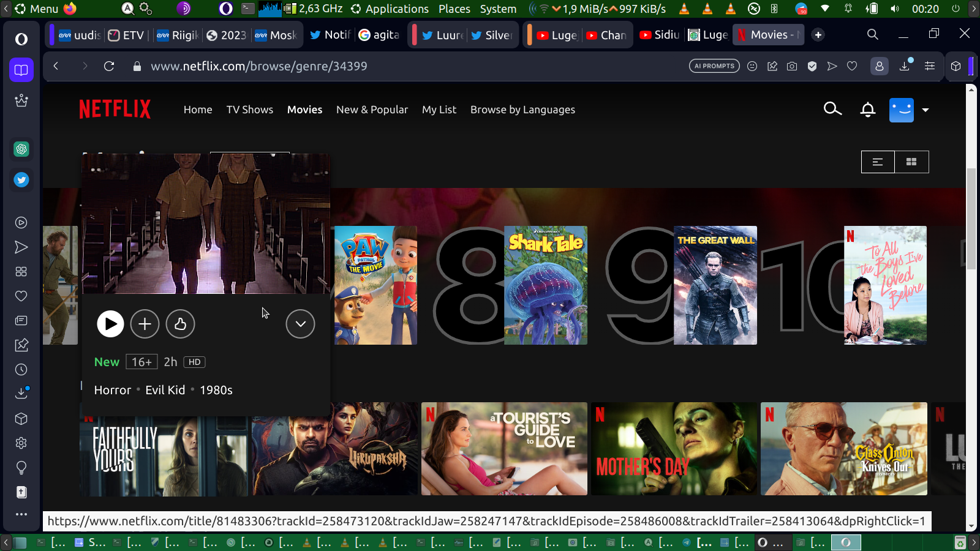Open Netflix search
Image resolution: width=980 pixels, height=551 pixels.
[832, 109]
